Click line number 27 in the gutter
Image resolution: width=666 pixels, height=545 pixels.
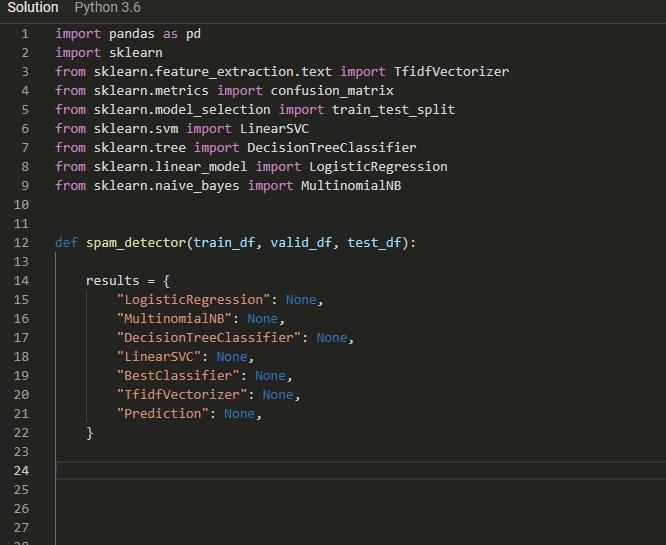tap(21, 527)
